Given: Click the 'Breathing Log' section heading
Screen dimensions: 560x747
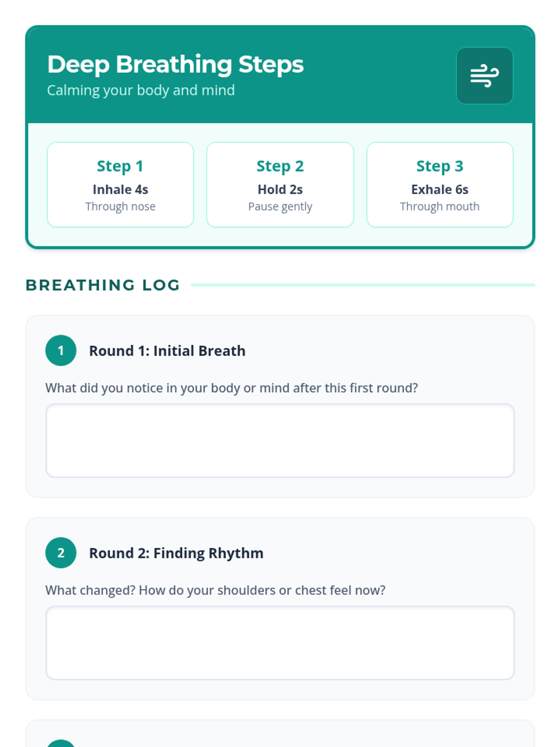Looking at the screenshot, I should (x=103, y=285).
